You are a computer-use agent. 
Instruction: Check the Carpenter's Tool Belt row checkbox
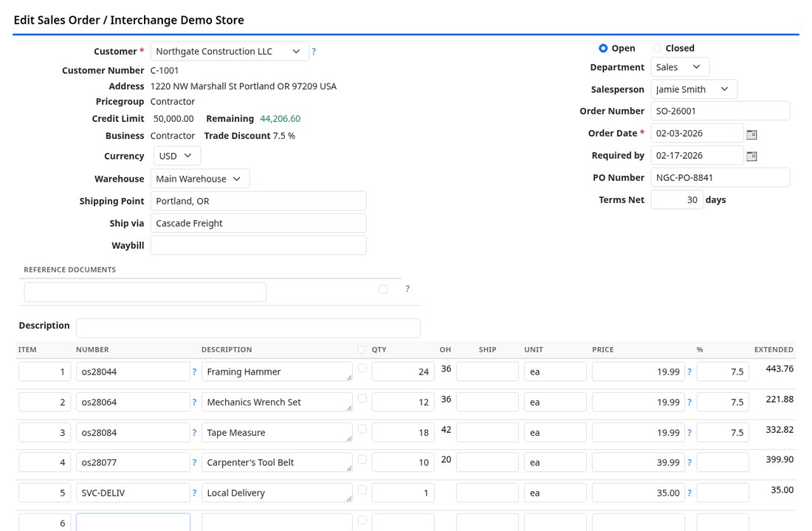362,459
